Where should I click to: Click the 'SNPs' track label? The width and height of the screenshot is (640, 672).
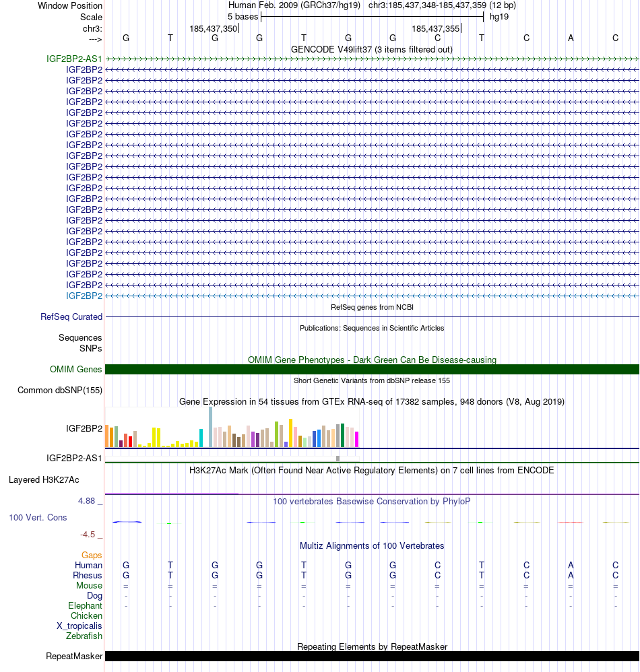[90, 348]
